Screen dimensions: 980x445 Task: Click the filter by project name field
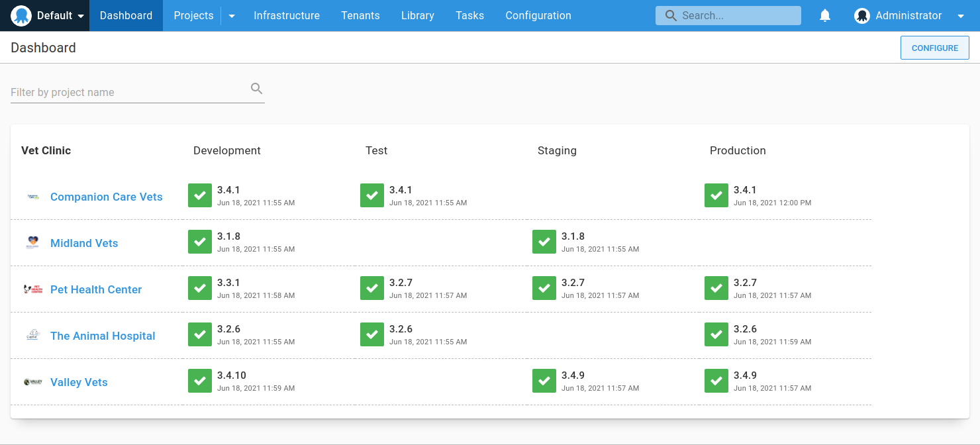[x=119, y=92]
